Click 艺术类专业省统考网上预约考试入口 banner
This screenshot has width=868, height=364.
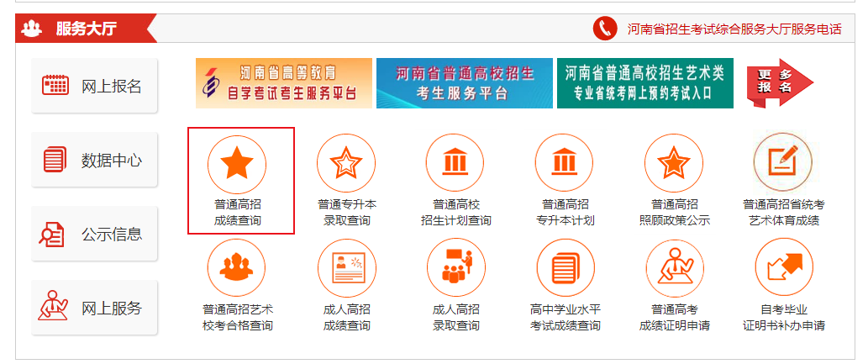pos(644,83)
